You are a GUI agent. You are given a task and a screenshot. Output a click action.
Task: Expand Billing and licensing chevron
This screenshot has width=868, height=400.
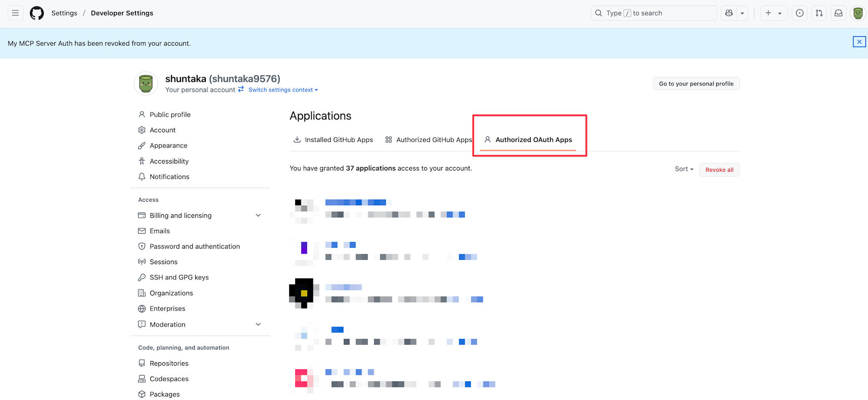258,216
